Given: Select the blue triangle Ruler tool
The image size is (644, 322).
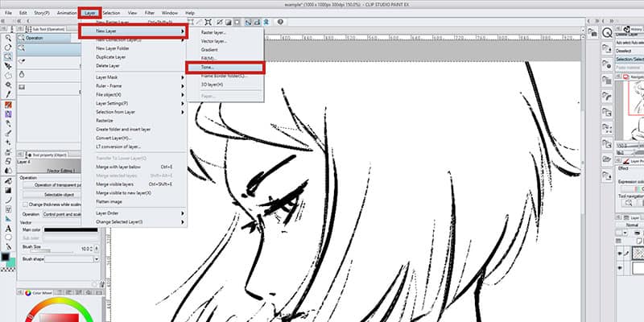Looking at the screenshot, I should [8, 218].
